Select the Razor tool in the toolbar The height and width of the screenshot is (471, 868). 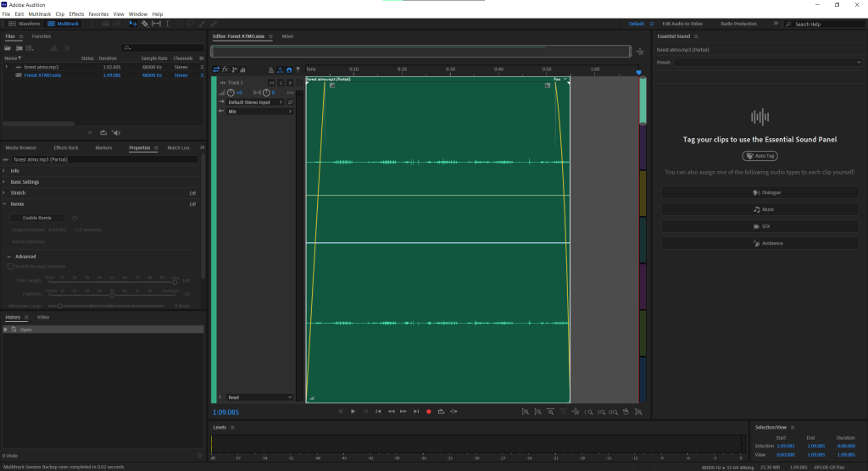tap(145, 24)
